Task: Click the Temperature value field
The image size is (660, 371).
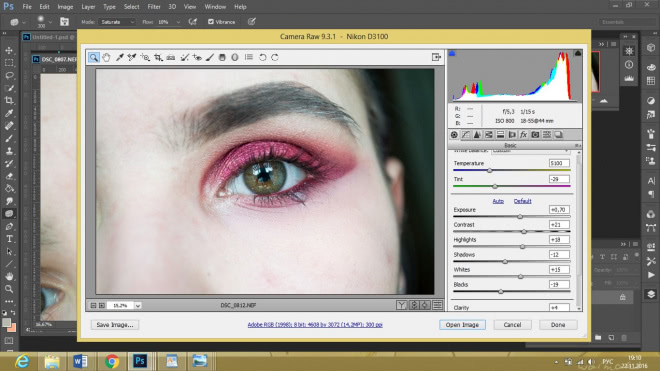Action: [559, 163]
